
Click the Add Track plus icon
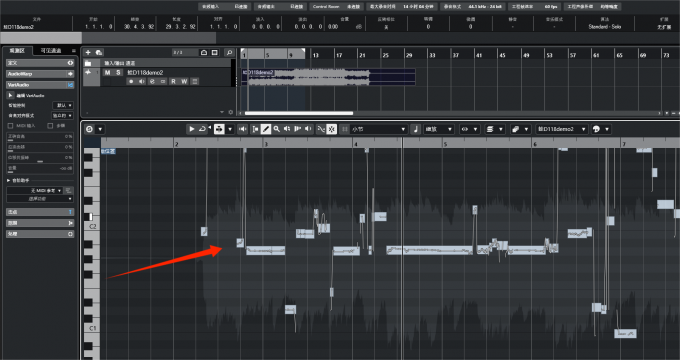click(88, 52)
